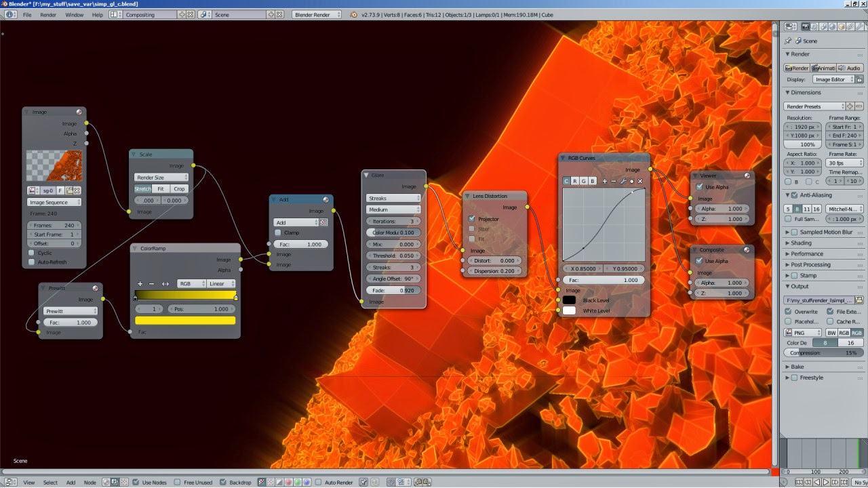Viewport: 868px width, 488px height.
Task: Open the Window menu
Action: coord(75,14)
